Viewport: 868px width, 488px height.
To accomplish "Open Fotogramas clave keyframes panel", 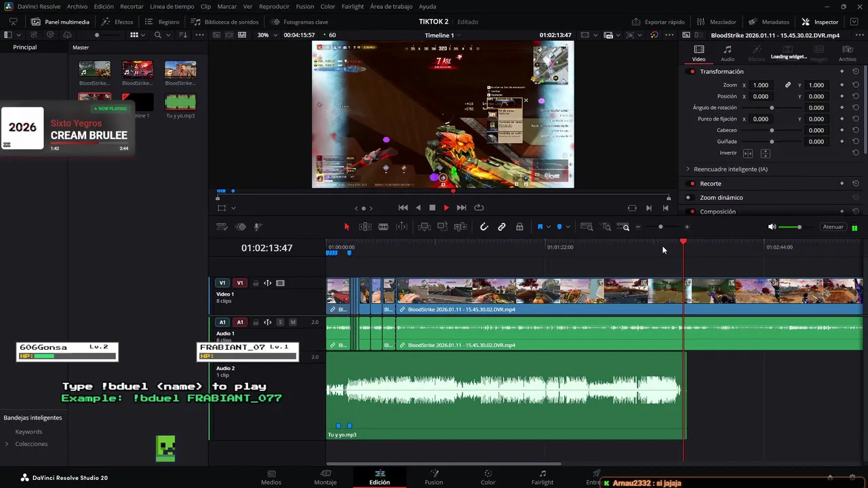I will [300, 22].
